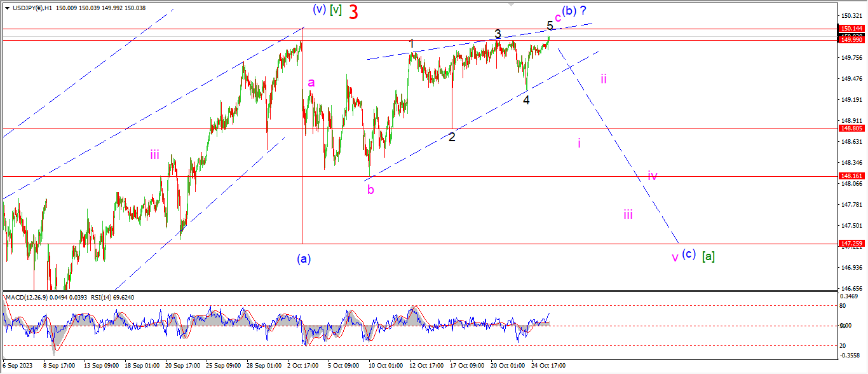Viewport: 868px width, 374px height.
Task: Click the 148.805 red price tag
Action: [851, 128]
